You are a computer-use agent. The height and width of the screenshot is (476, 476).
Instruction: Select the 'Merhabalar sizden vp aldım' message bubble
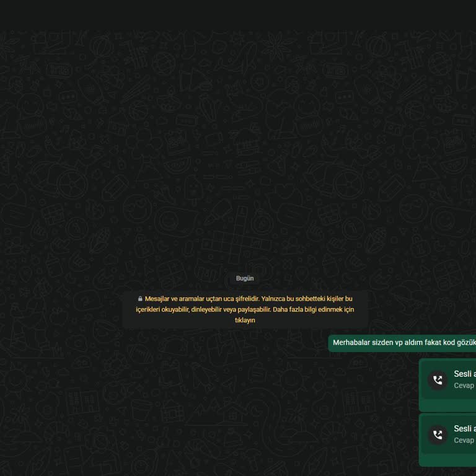click(x=403, y=343)
